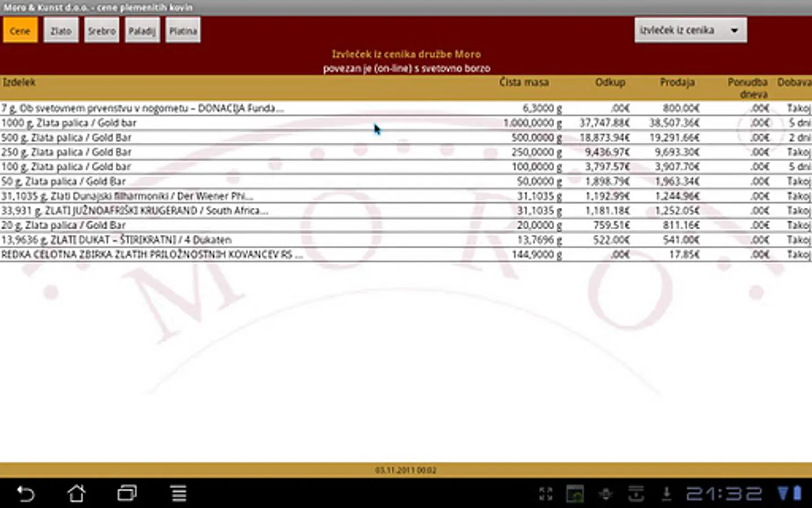This screenshot has height=508, width=812.
Task: Select the Cene tab button
Action: click(20, 30)
